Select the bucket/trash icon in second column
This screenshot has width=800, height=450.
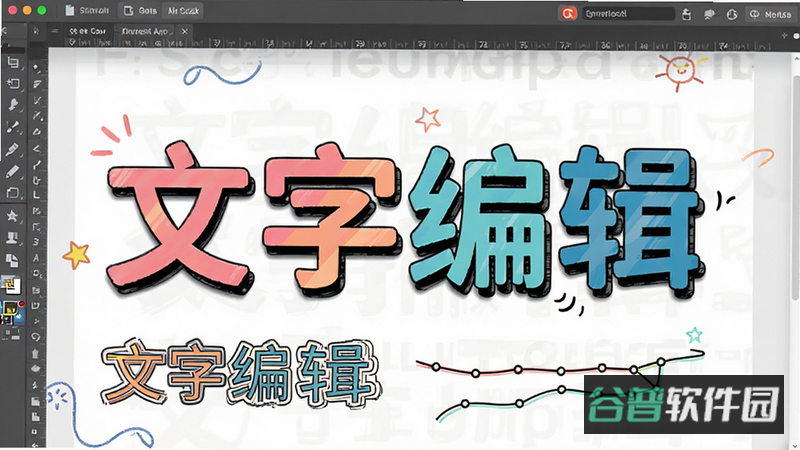pos(35,353)
